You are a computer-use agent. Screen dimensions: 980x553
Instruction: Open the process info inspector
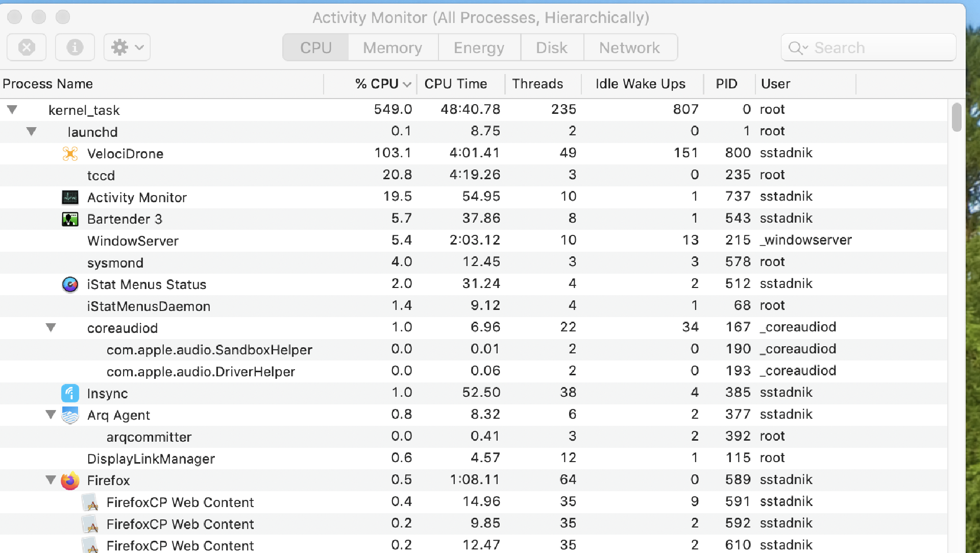point(75,47)
